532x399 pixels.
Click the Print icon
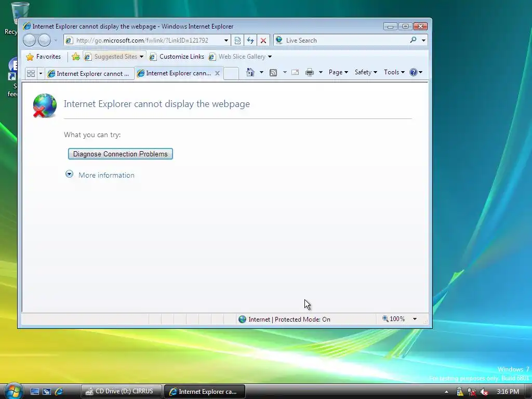click(x=310, y=72)
